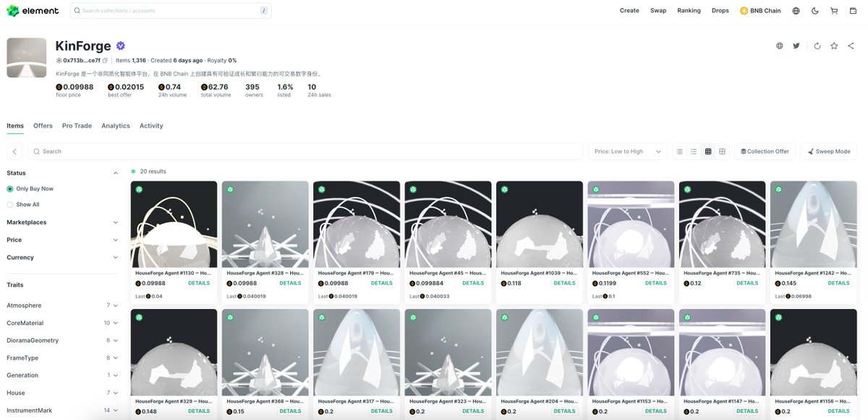Expand the FrameType trait filter

point(63,358)
